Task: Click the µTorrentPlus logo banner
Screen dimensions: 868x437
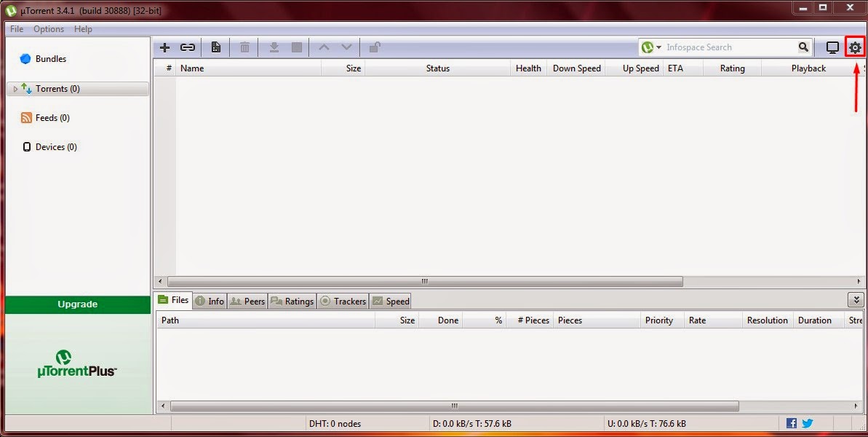Action: click(x=78, y=364)
